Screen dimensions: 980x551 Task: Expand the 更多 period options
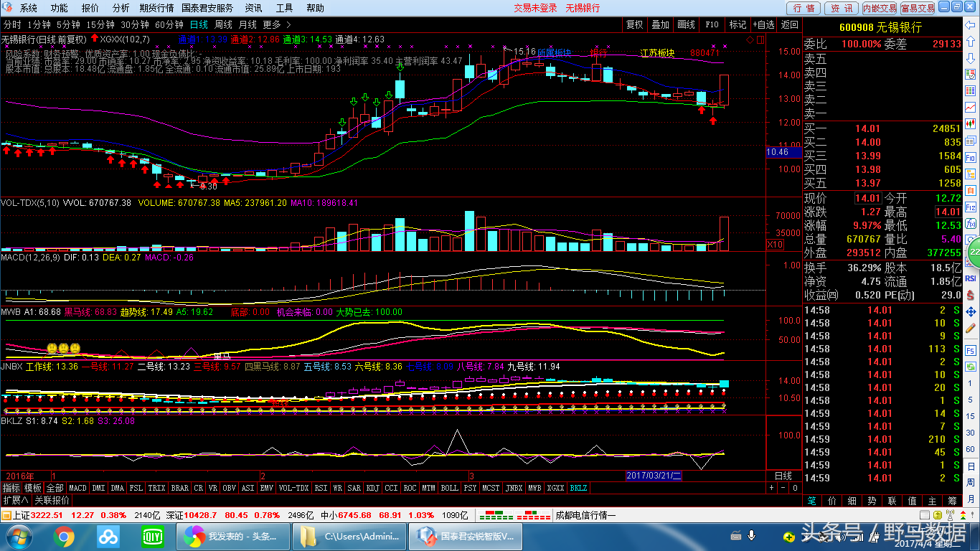click(271, 24)
